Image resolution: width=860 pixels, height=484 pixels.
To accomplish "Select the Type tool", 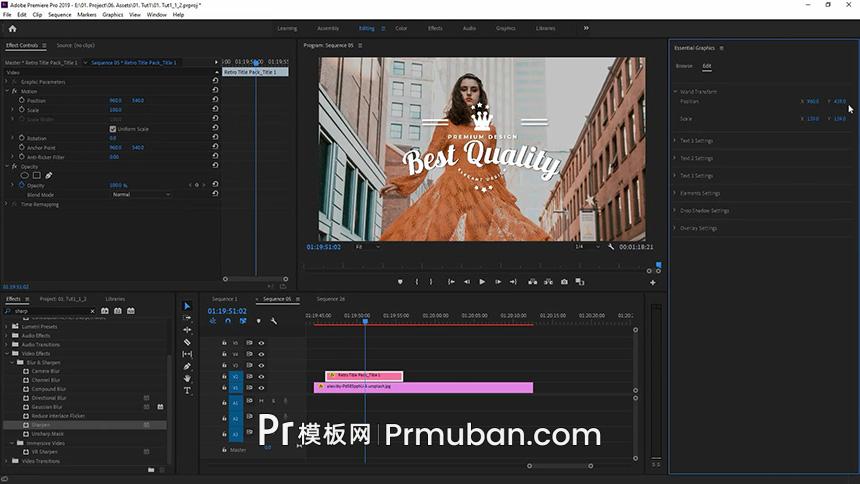I will (187, 390).
